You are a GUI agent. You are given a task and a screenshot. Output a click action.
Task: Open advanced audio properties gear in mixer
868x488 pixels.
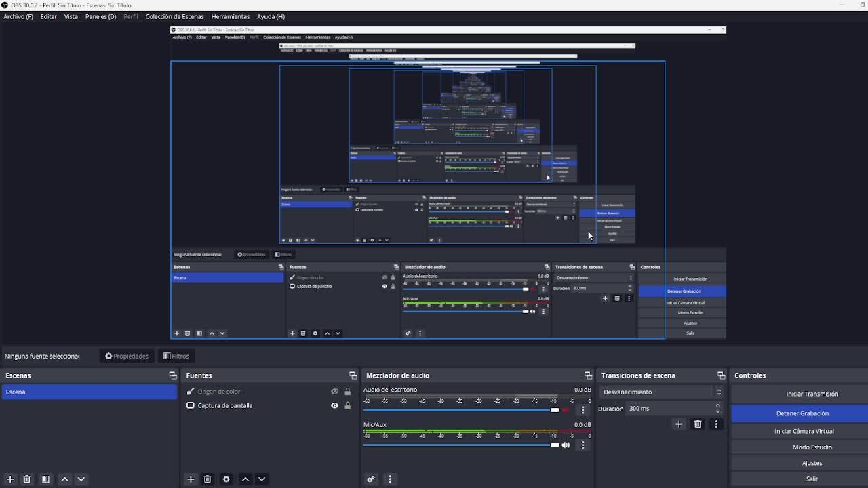[371, 479]
